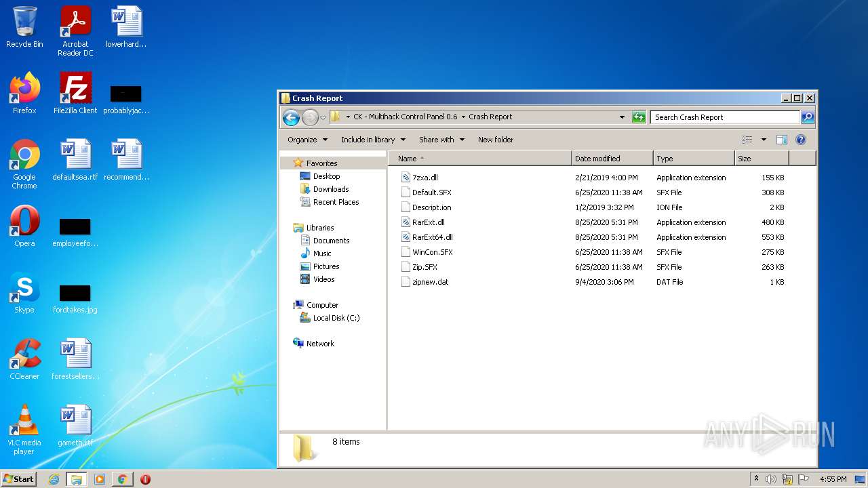Click the change view icon
Viewport: 868px width, 488px height.
click(x=747, y=140)
